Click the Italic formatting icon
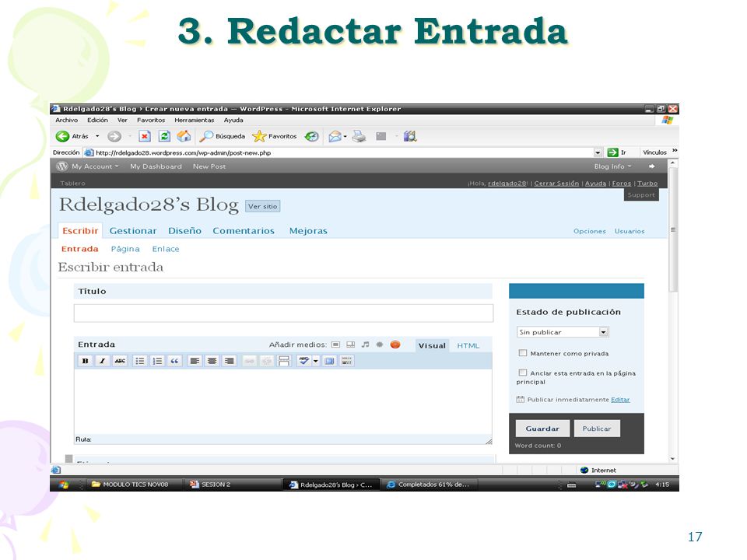Image resolution: width=747 pixels, height=560 pixels. [x=102, y=361]
